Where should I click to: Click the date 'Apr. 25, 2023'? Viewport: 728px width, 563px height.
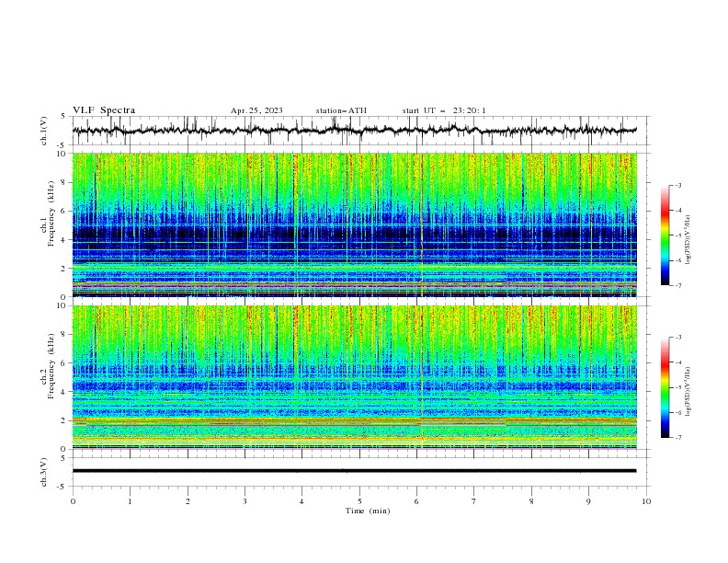pyautogui.click(x=256, y=110)
